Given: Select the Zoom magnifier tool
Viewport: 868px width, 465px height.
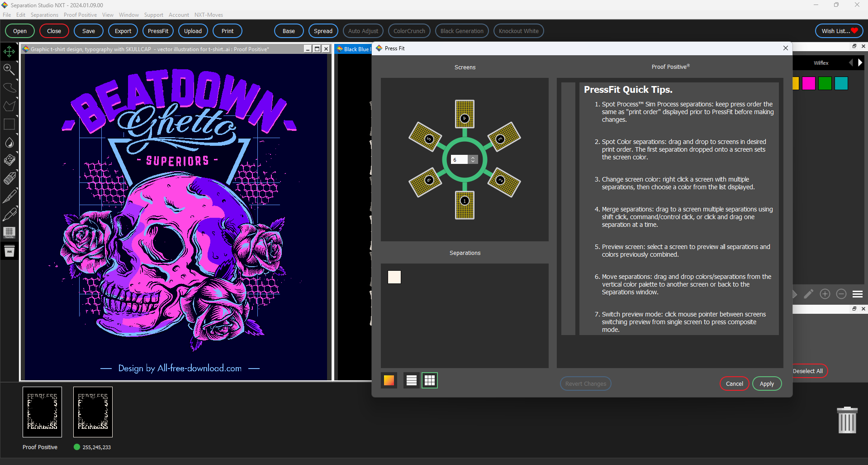Looking at the screenshot, I should pos(9,69).
